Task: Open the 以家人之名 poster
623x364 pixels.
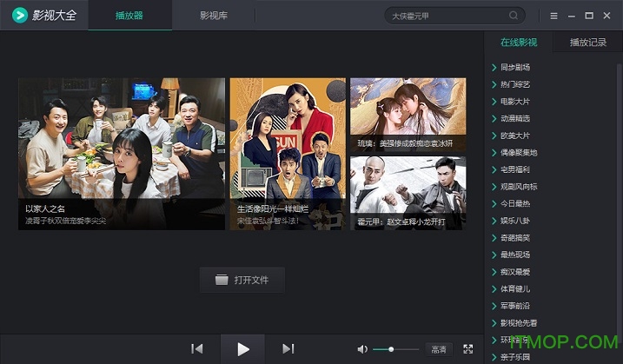Action: (122, 154)
